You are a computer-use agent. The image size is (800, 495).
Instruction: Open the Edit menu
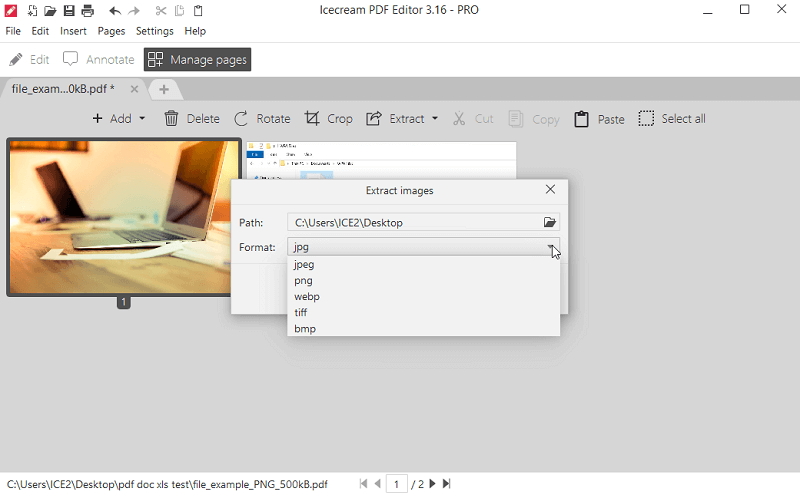[x=40, y=31]
